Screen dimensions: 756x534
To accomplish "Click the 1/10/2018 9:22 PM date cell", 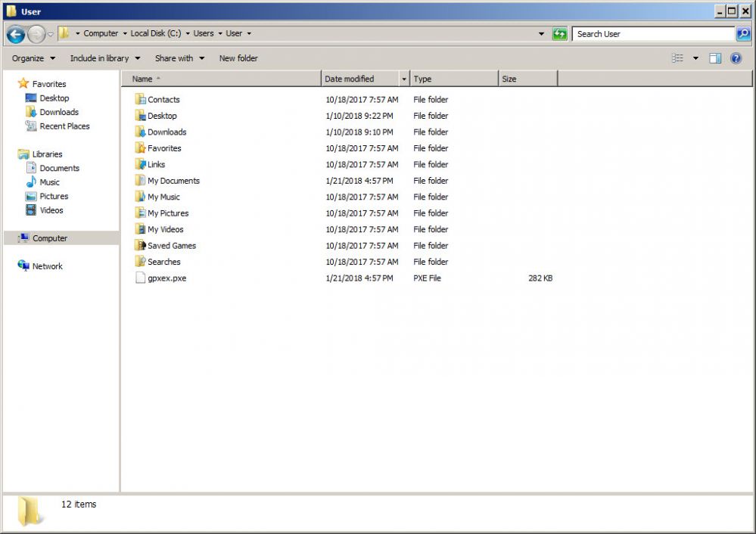I will click(359, 116).
